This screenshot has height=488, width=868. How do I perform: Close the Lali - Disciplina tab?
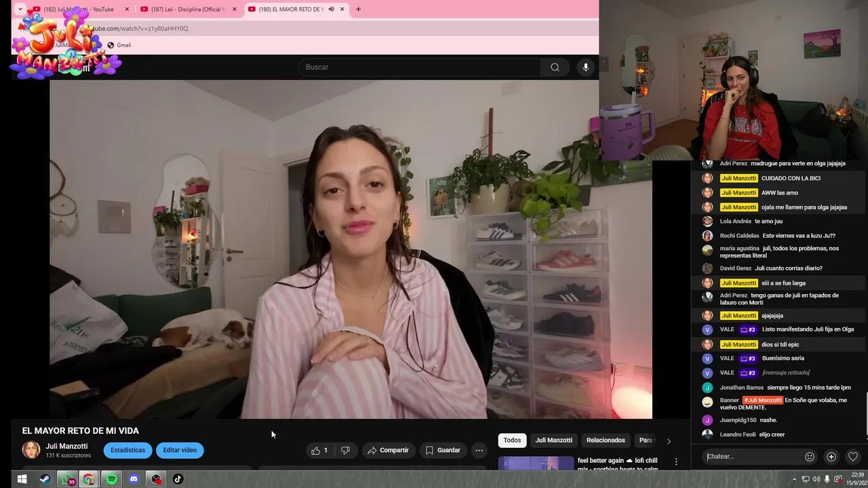coord(235,9)
